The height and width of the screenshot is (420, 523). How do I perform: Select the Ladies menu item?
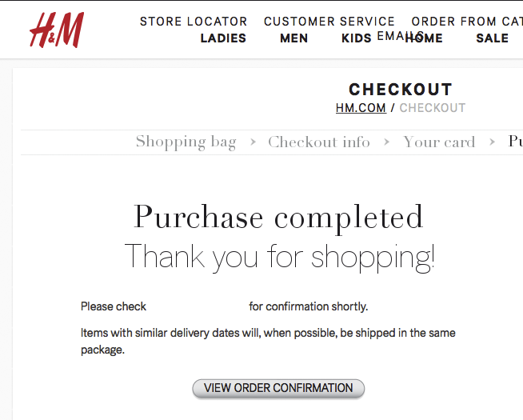(x=223, y=38)
